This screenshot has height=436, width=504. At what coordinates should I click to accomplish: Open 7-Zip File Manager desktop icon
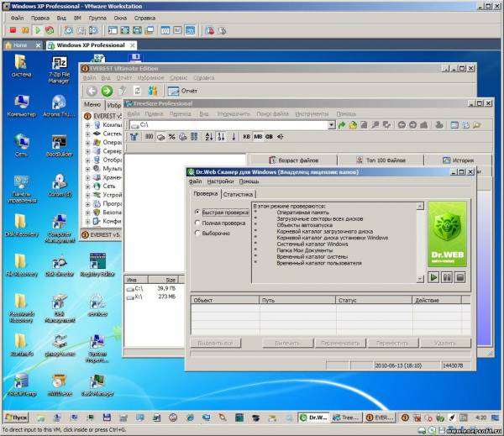tap(59, 69)
